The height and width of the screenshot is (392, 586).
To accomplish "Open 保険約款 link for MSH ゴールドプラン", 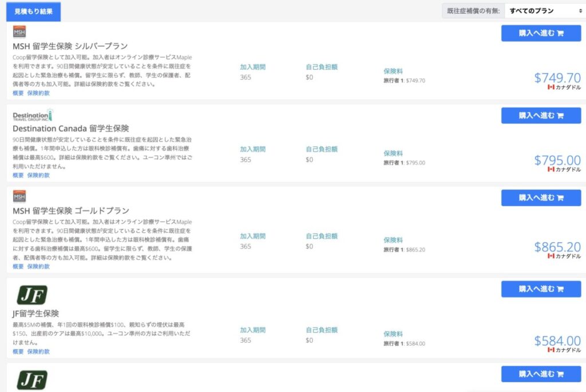I will [38, 267].
